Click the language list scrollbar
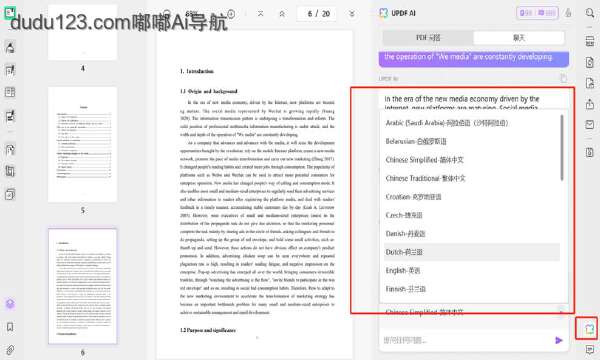Viewport: 600px width, 360px height. coord(562,148)
